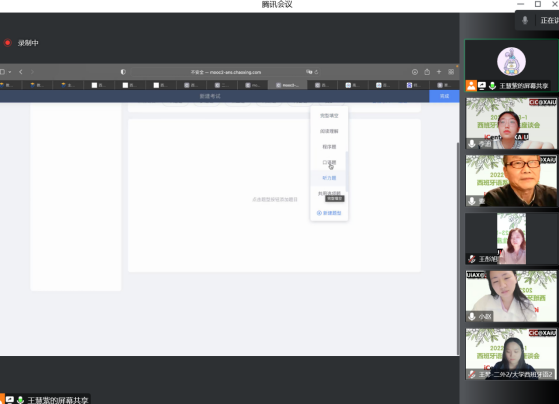Switch to the mooc2 chaoxing browser tab
The width and height of the screenshot is (559, 404).
point(288,85)
